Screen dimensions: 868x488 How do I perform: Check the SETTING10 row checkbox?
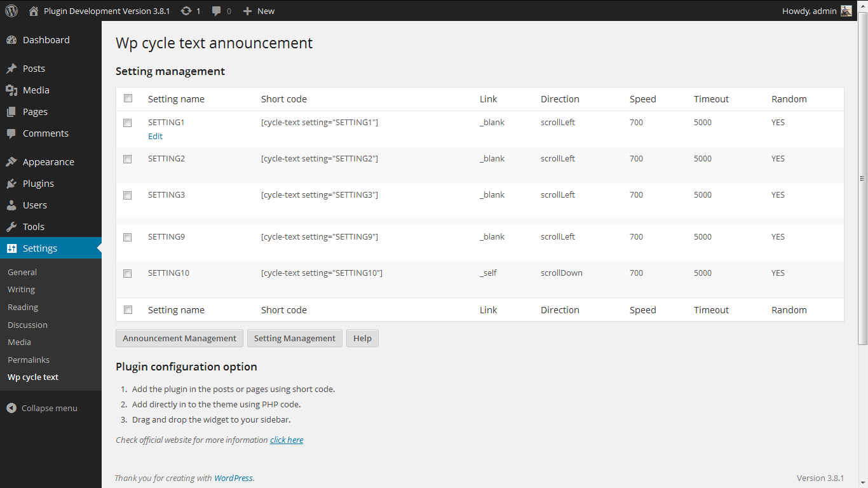(x=128, y=273)
